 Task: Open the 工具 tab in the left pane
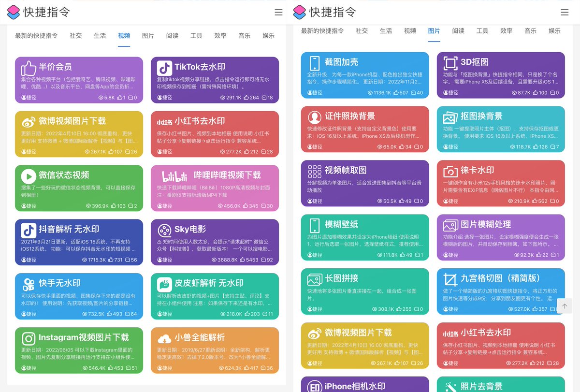(197, 36)
